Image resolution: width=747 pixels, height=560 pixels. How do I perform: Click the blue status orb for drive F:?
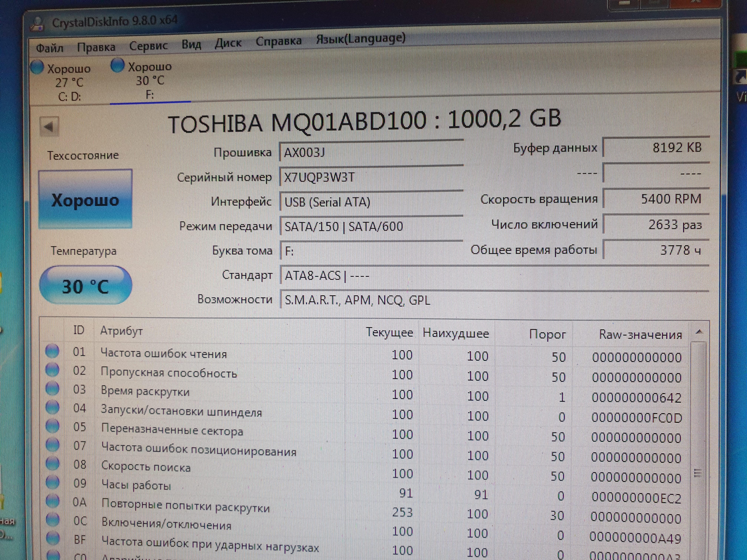tap(117, 65)
